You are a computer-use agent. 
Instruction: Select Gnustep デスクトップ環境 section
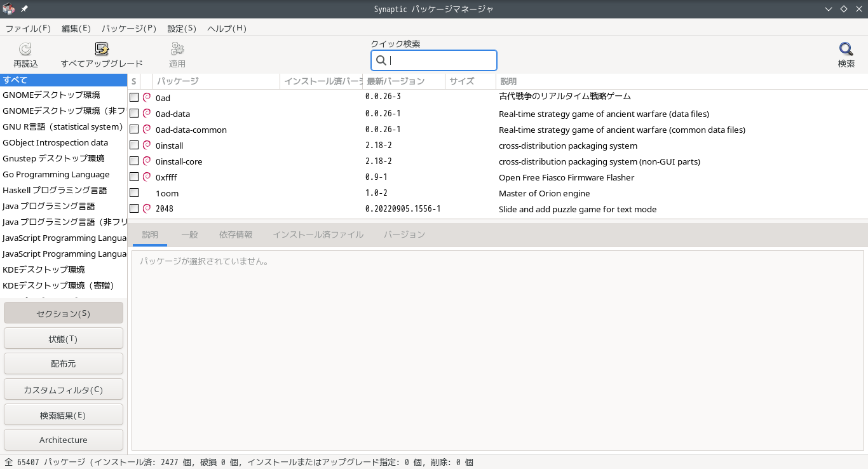click(x=64, y=158)
